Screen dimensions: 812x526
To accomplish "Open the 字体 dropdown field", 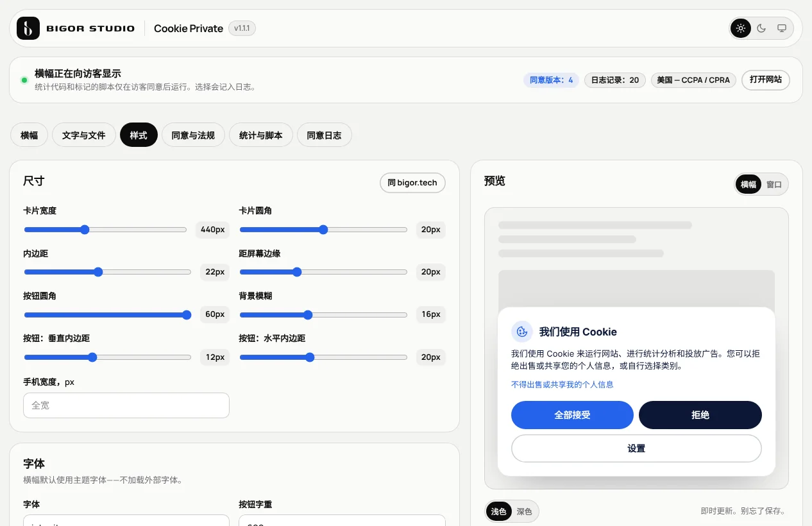I will click(126, 520).
